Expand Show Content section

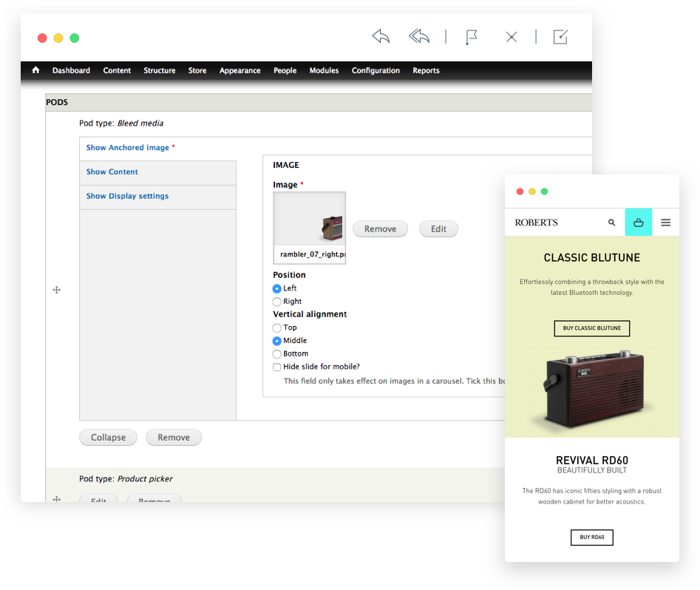point(112,172)
